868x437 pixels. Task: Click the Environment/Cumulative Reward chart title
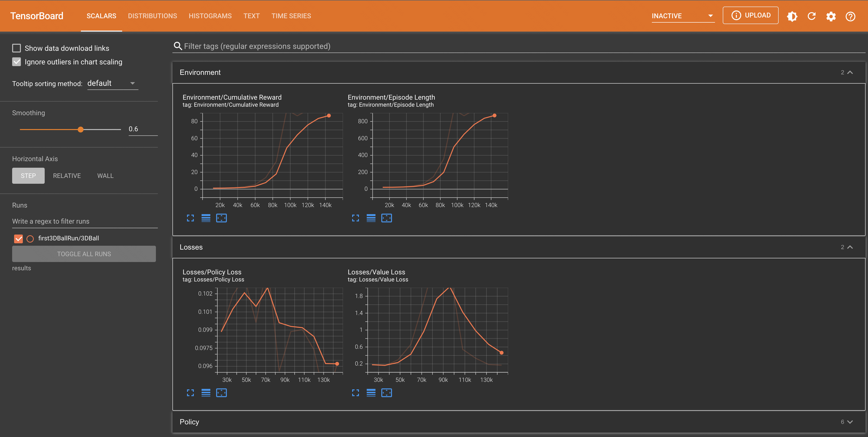tap(232, 97)
